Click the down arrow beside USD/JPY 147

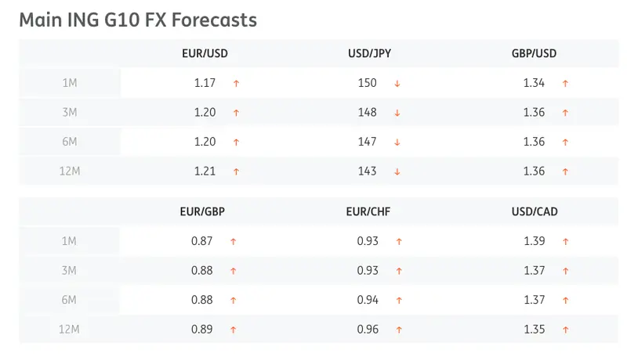397,142
